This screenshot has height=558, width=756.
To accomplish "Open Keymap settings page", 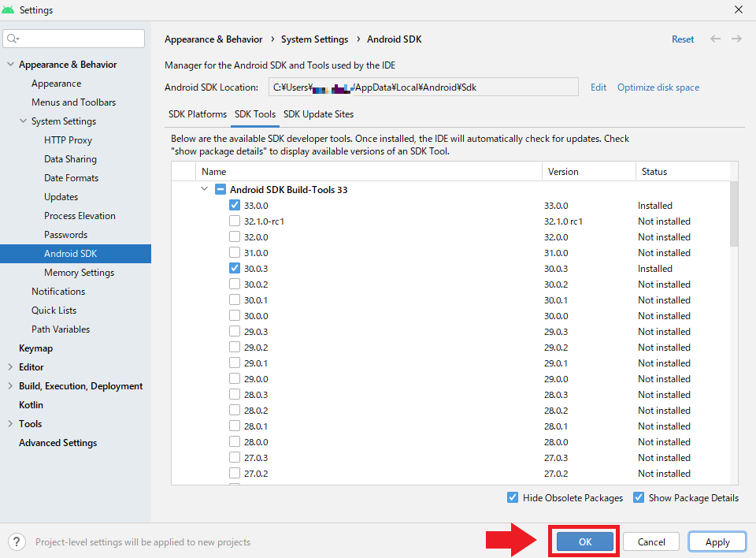I will [36, 348].
